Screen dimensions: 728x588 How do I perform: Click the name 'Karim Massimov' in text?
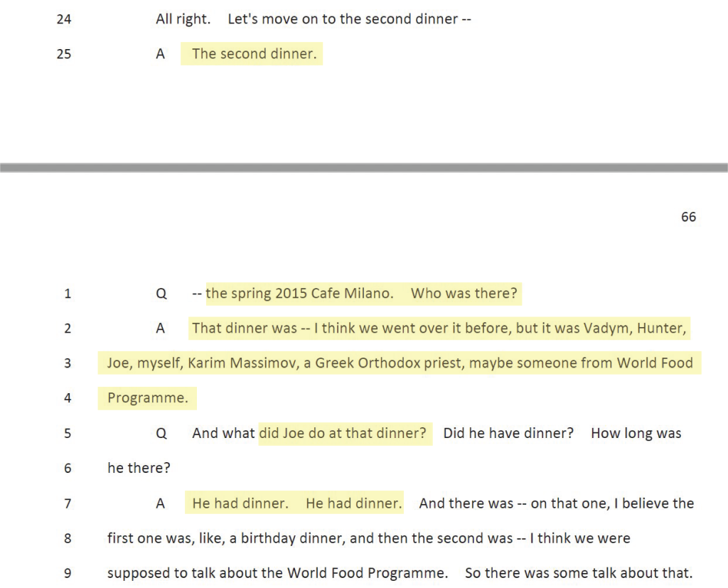pos(242,363)
